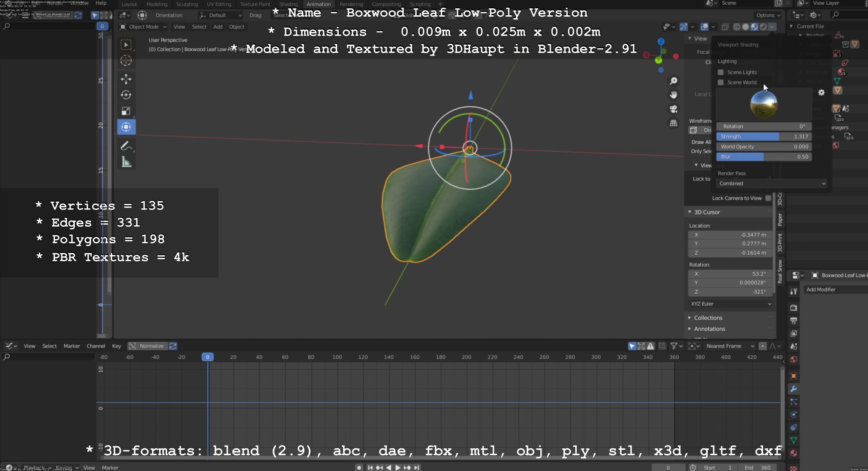This screenshot has height=471, width=868.
Task: Toggle X-ray mode in viewport header
Action: (x=725, y=27)
